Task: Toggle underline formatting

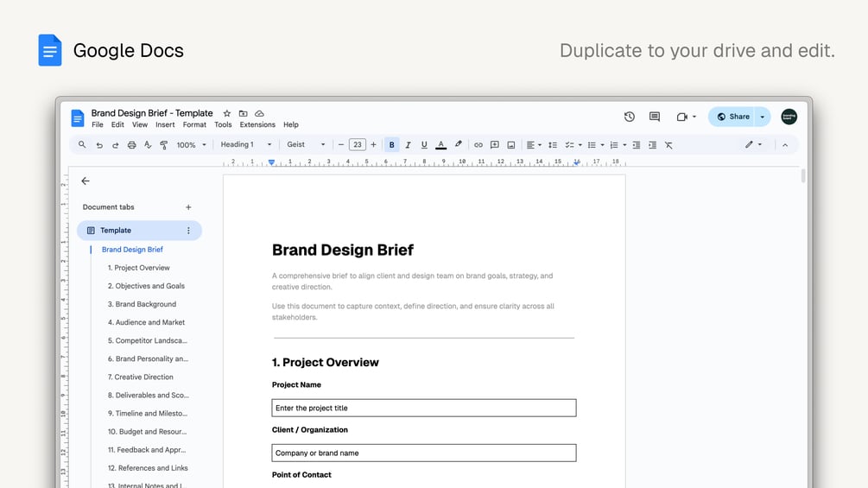Action: 424,145
